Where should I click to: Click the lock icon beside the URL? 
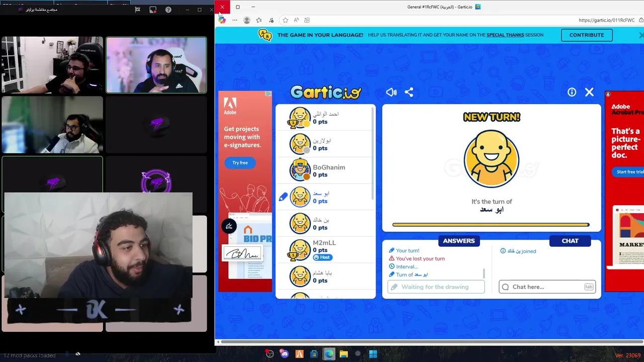[x=641, y=20]
